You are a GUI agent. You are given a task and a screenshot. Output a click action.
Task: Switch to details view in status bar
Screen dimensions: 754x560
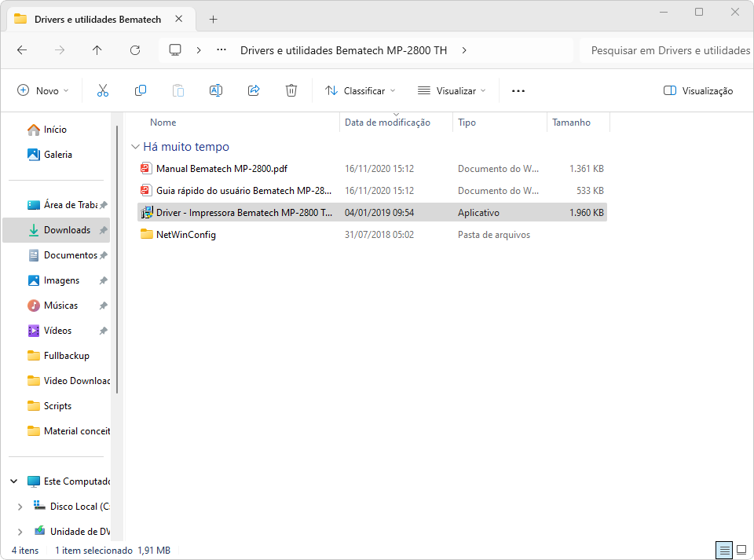click(x=724, y=550)
